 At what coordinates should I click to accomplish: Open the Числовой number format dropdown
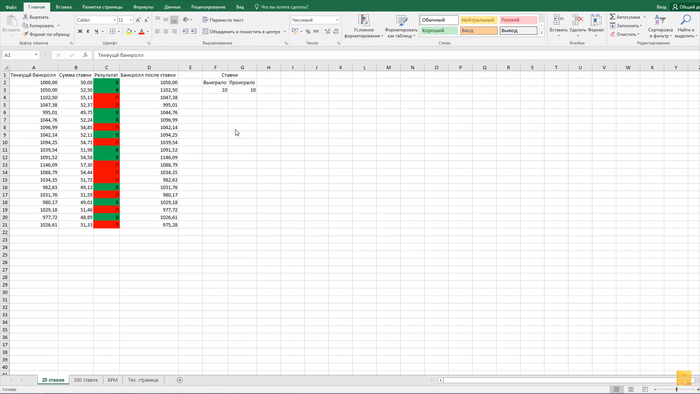point(337,20)
